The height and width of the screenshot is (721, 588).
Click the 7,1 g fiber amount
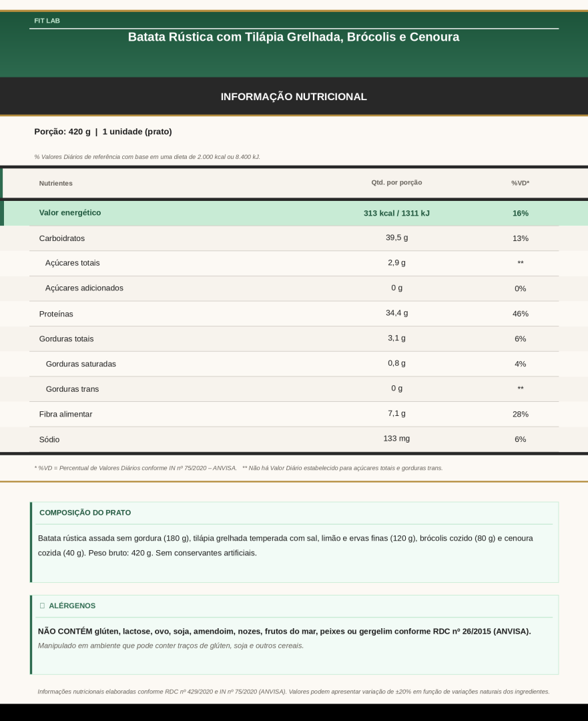tap(396, 413)
